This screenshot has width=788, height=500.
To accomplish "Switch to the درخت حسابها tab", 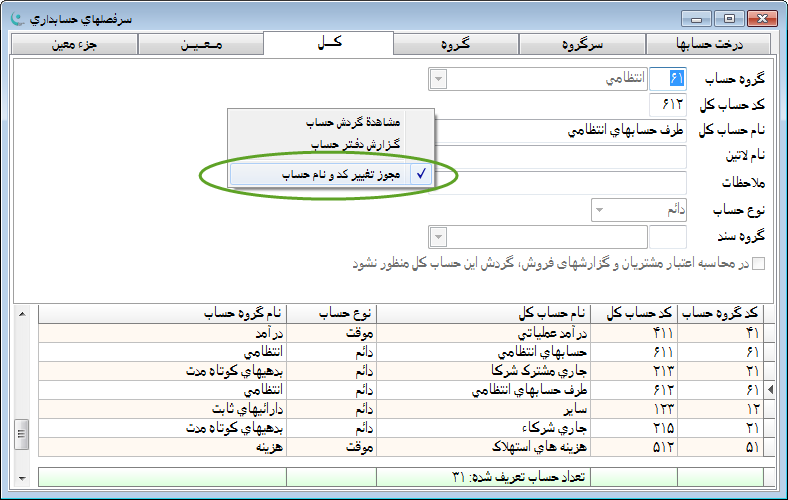I will click(711, 45).
